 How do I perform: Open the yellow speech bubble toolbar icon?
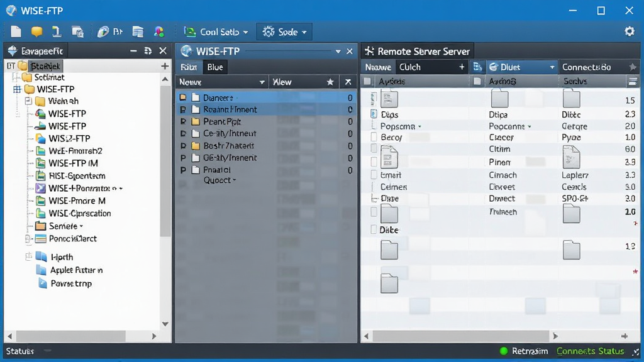(36, 31)
